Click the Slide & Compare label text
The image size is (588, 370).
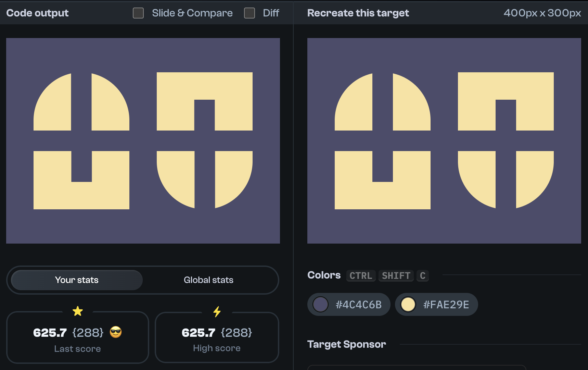[x=192, y=13]
